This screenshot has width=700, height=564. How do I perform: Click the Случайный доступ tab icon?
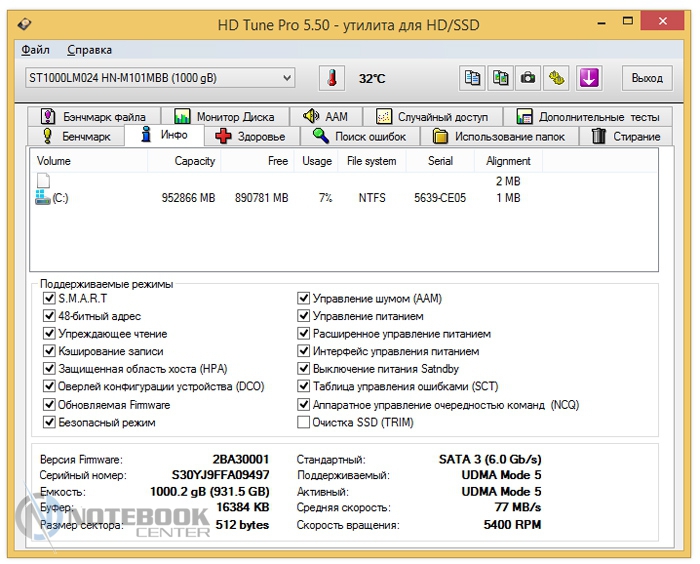coord(384,116)
